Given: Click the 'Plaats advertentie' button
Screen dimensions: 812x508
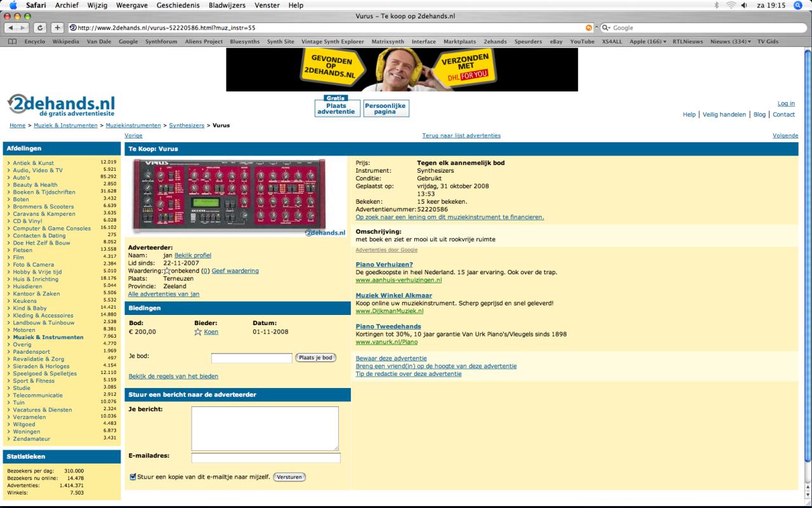Looking at the screenshot, I should point(336,109).
